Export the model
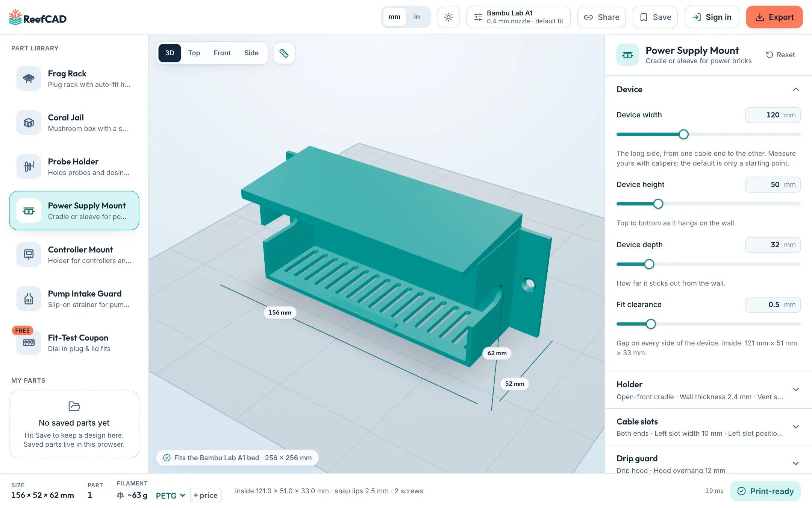 click(x=774, y=17)
